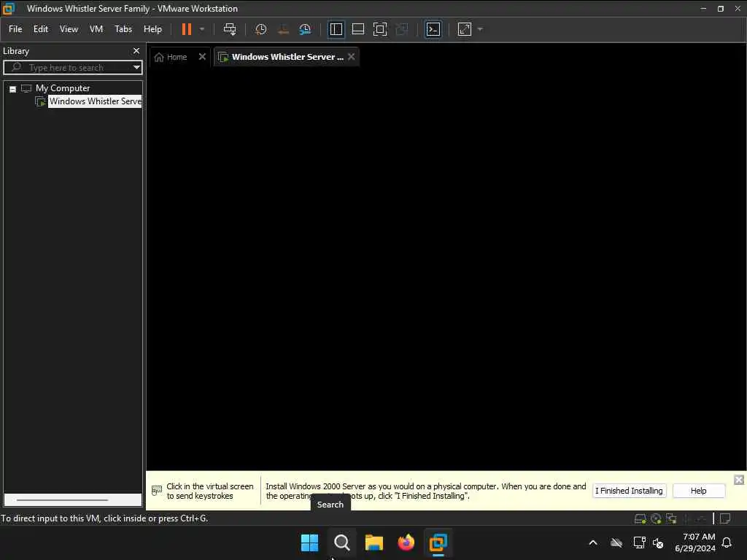Revert VM to previous snapshot icon
Viewport: 747px width, 560px height.
click(x=283, y=29)
